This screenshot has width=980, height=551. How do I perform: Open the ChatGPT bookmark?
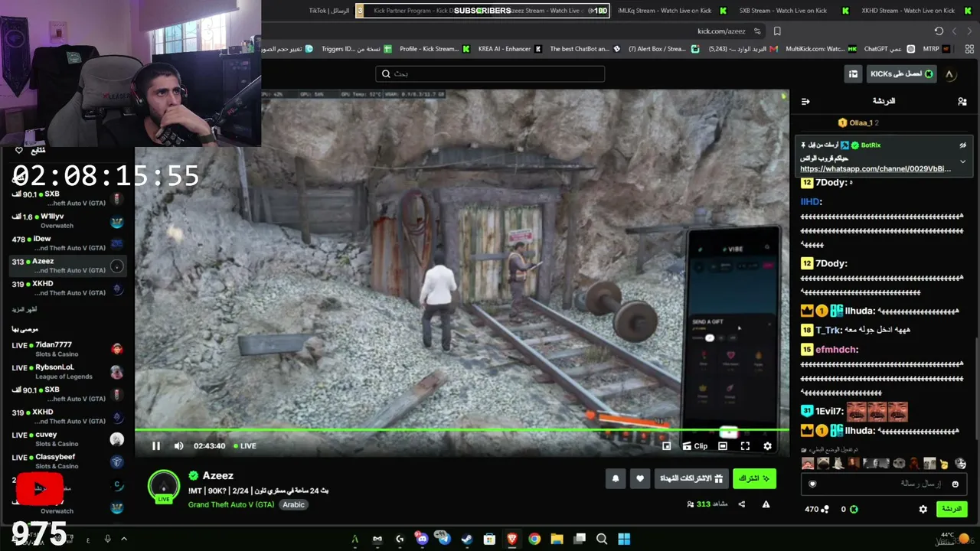pos(888,49)
